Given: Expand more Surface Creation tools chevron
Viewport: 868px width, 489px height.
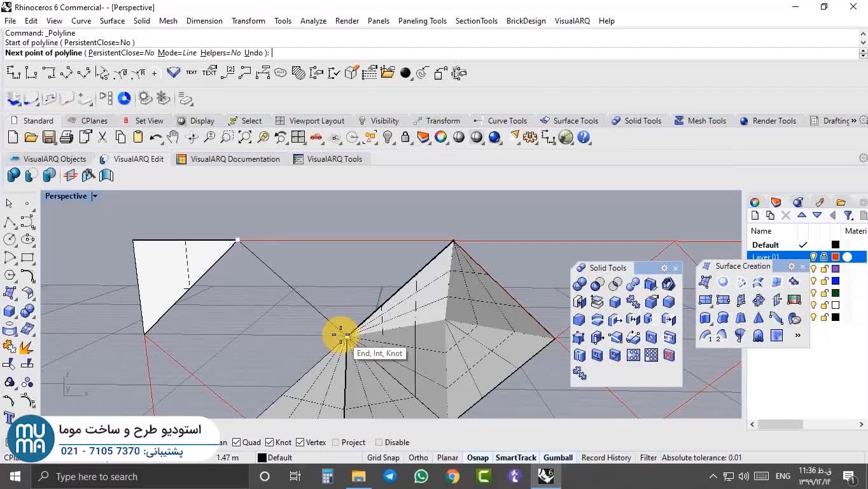Looking at the screenshot, I should (797, 335).
